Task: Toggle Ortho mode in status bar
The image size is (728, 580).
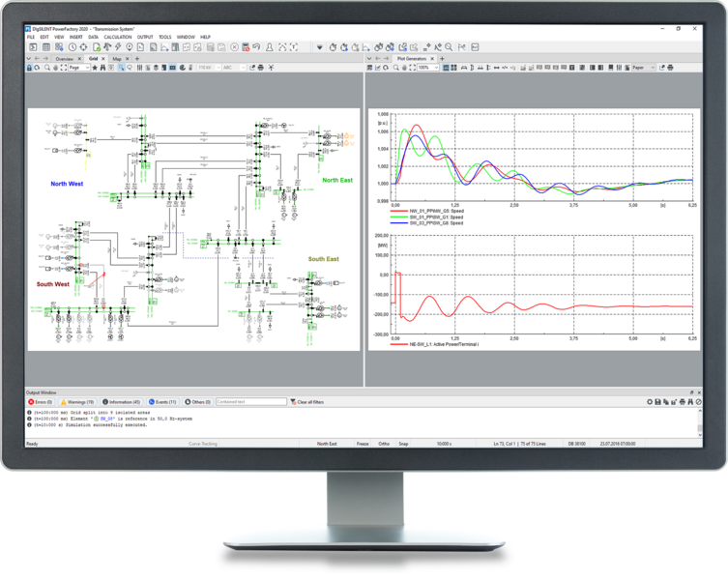Action: (384, 444)
